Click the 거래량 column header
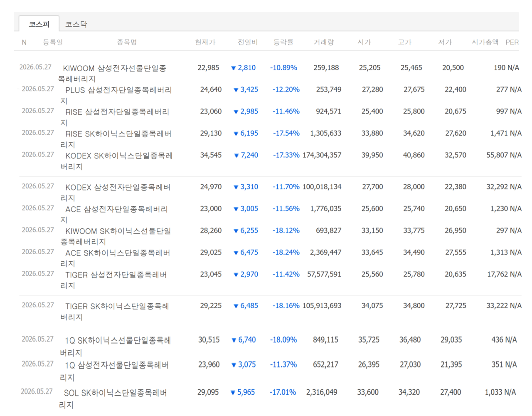The width and height of the screenshot is (532, 416). pos(323,42)
